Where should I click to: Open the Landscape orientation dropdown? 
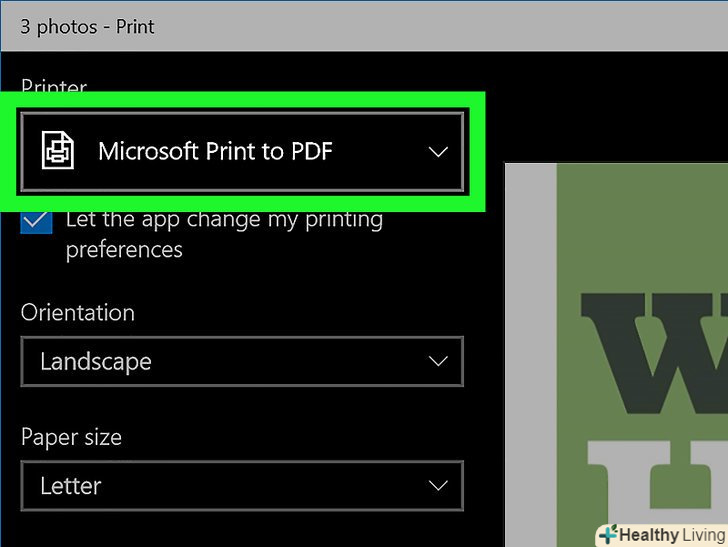(242, 361)
